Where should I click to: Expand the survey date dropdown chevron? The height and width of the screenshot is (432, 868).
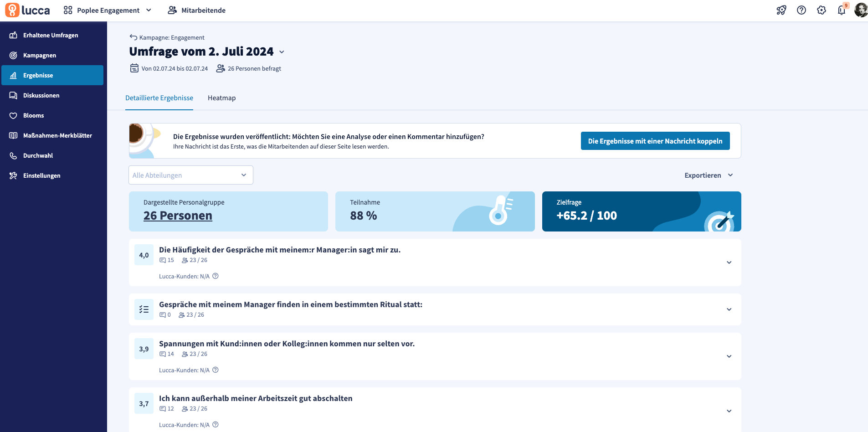pos(282,52)
